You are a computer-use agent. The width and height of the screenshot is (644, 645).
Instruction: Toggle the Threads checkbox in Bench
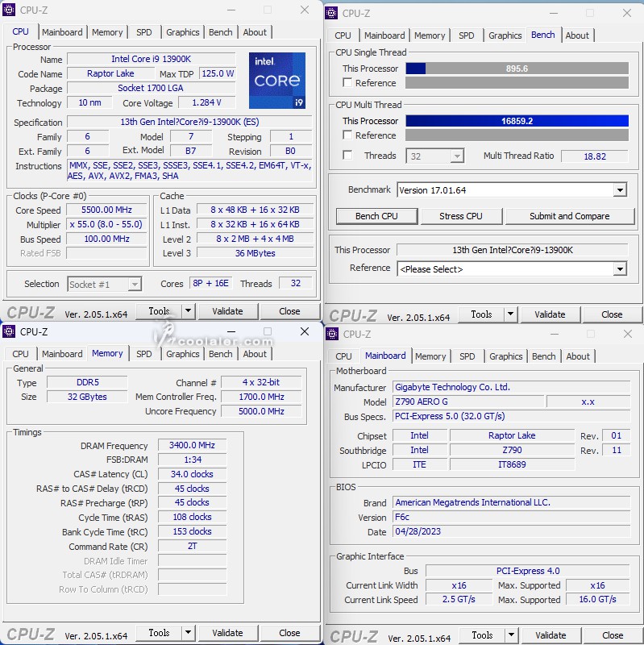coord(347,156)
